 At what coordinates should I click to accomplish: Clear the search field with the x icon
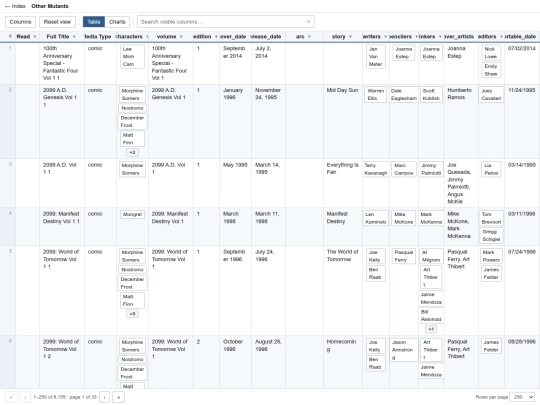coord(309,22)
